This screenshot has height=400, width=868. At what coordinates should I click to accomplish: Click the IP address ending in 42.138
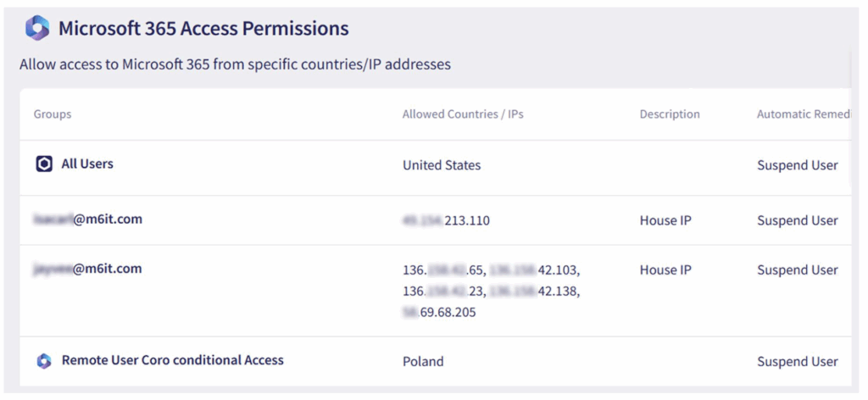pyautogui.click(x=536, y=292)
